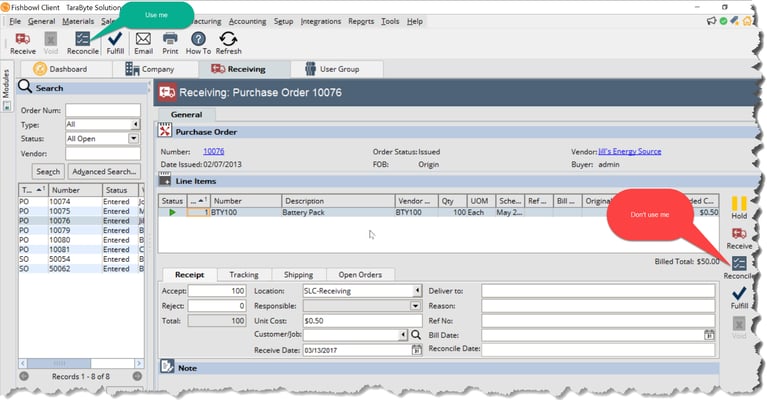This screenshot has width=767, height=400.
Task: Open the File menu
Action: click(x=15, y=21)
